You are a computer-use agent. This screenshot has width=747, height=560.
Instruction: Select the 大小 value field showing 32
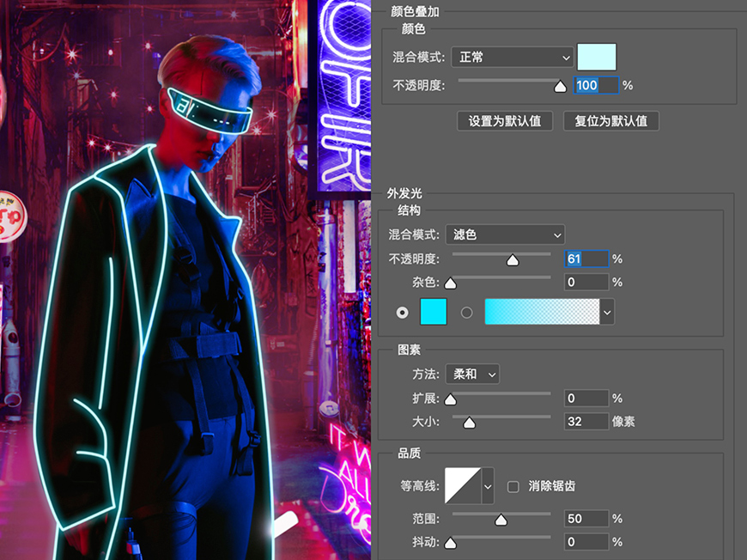pos(586,421)
